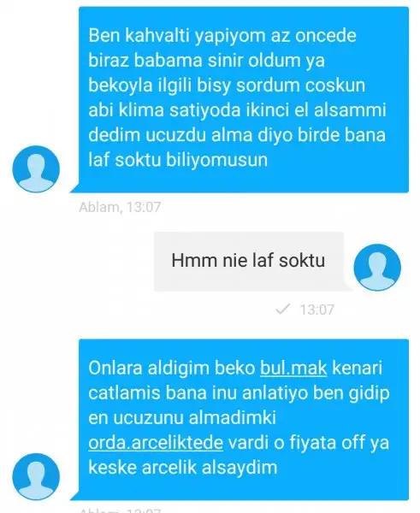420x513 pixels.
Task: Tap the line 'en ucuzunu almadimki'
Action: 182,417
